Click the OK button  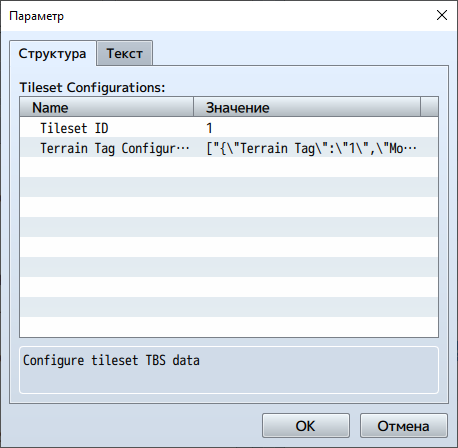[306, 426]
